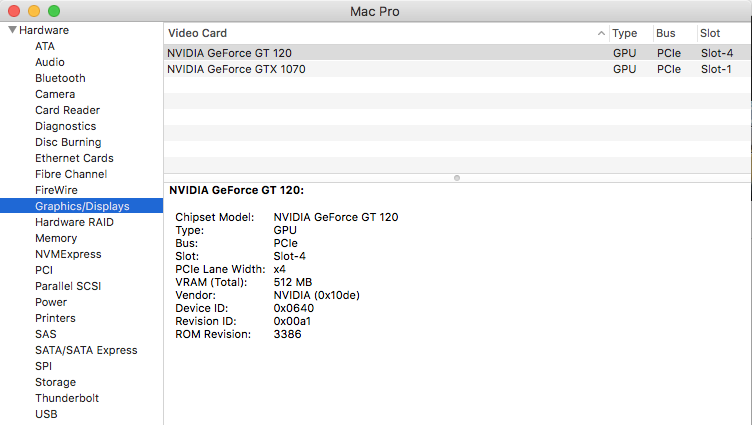Viewport: 752px width, 425px height.
Task: Open the FireWire section
Action: pyautogui.click(x=56, y=190)
